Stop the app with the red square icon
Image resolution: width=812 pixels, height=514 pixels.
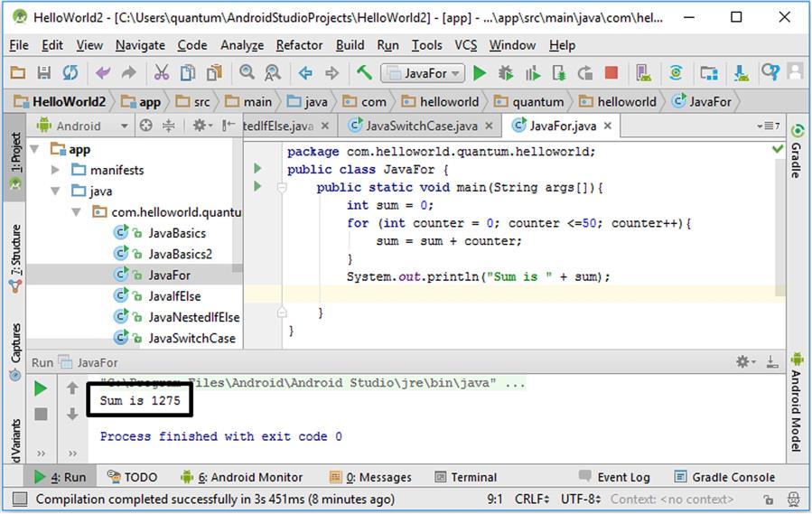pos(611,72)
